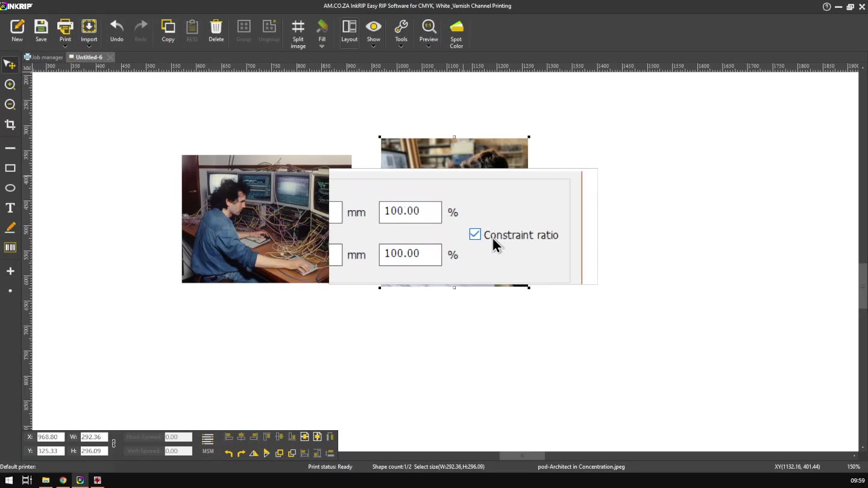Viewport: 868px width, 488px height.
Task: Toggle the width-height aspect lock link
Action: point(113,444)
